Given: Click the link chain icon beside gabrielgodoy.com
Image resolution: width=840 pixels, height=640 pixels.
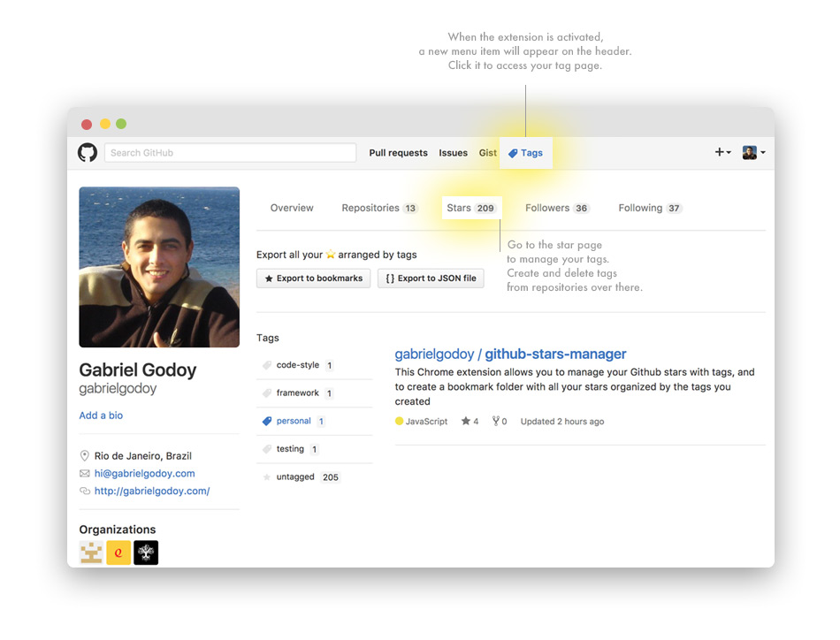Looking at the screenshot, I should tap(85, 491).
